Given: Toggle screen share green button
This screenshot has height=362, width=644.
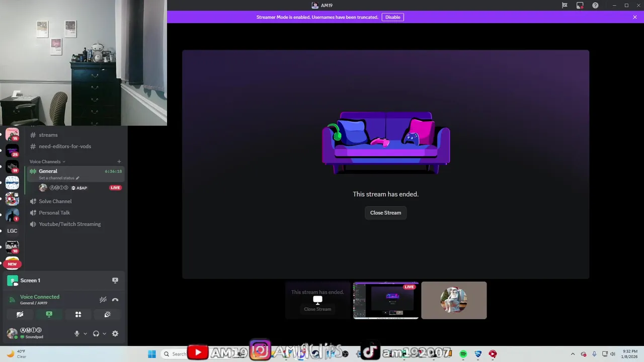Looking at the screenshot, I should point(49,314).
